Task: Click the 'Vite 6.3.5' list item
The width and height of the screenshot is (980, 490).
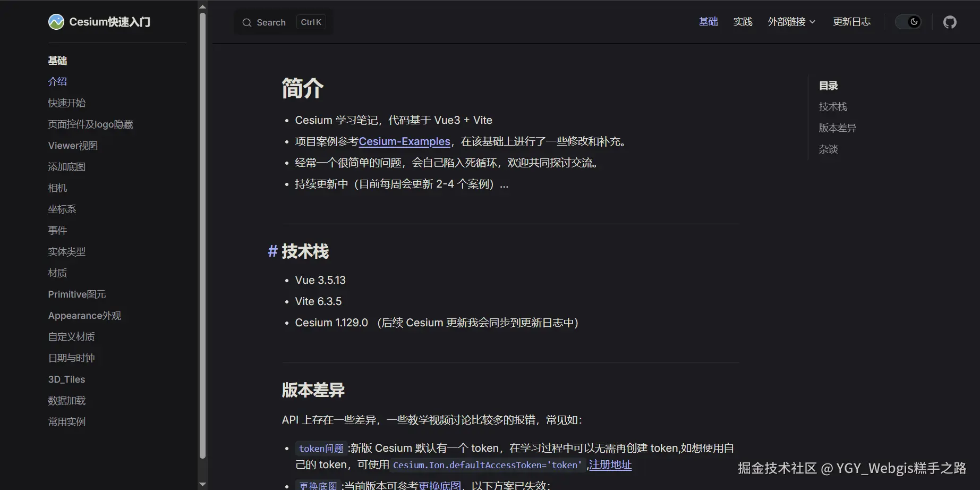Action: click(319, 301)
